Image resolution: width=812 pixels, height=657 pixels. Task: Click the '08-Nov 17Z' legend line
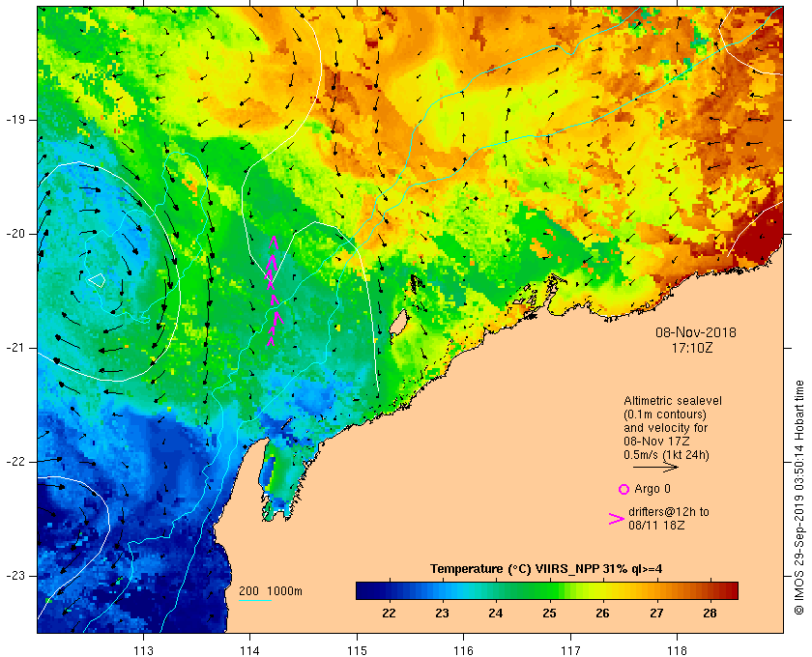656,442
